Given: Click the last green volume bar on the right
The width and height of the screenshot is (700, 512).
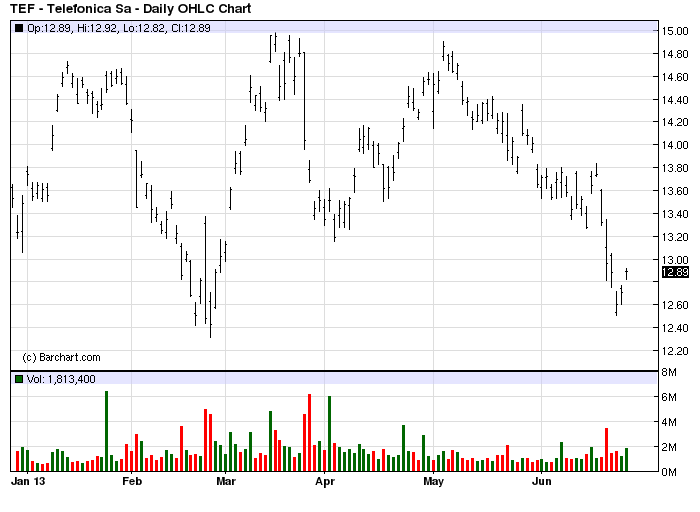Looking at the screenshot, I should [x=627, y=460].
